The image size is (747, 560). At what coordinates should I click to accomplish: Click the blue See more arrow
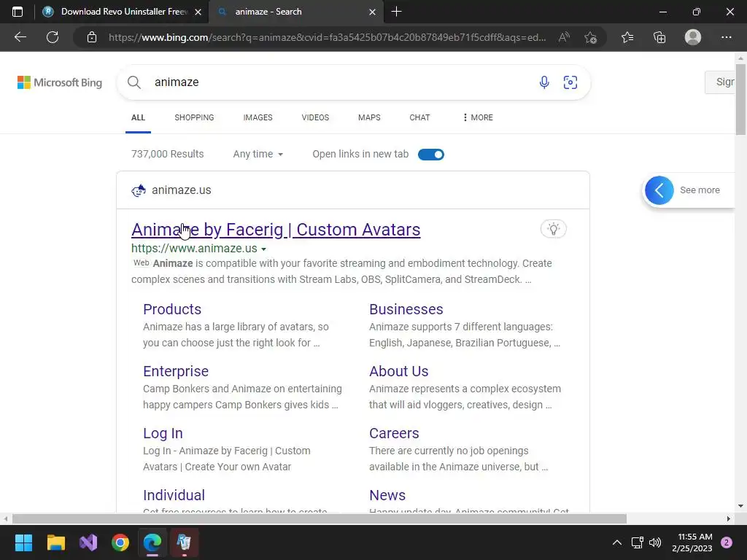pos(659,190)
